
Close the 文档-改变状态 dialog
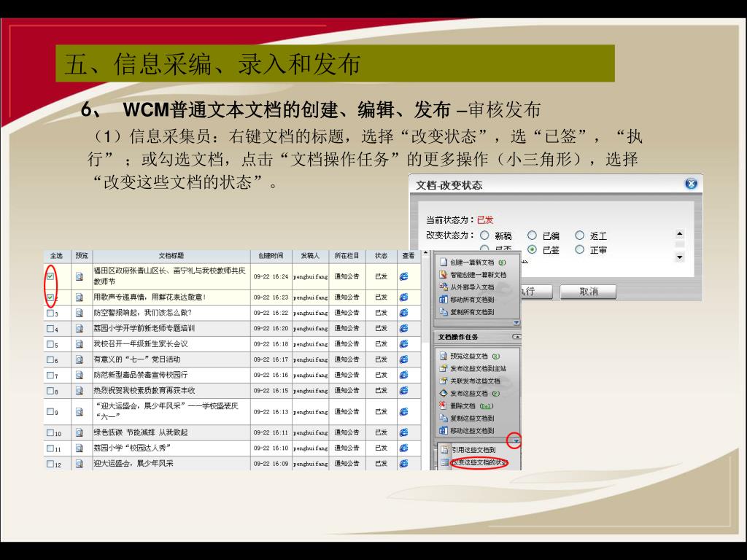coord(691,184)
